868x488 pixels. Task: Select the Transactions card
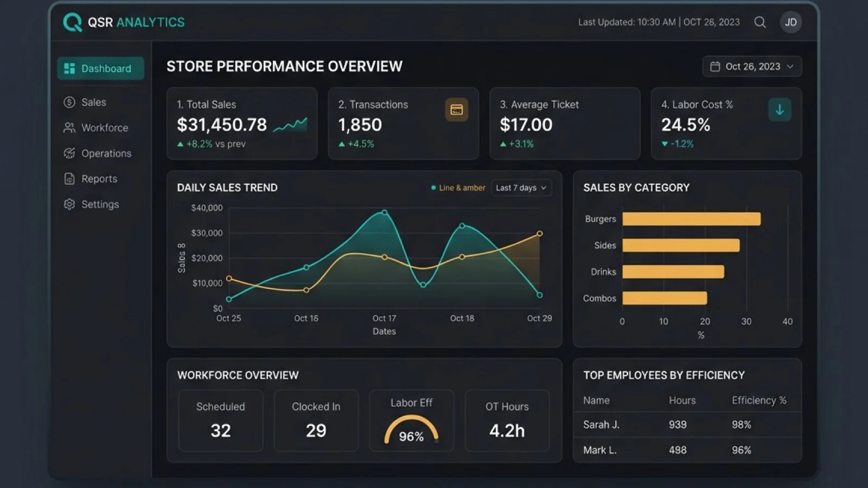[x=404, y=124]
